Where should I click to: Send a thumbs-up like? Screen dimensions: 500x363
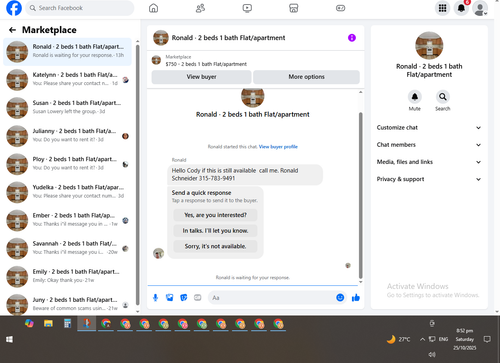tap(356, 297)
